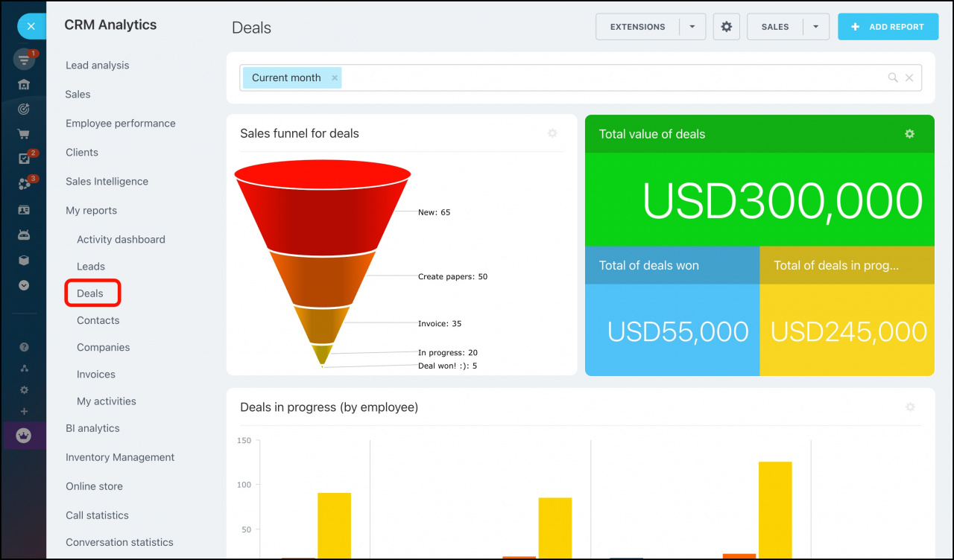Open the Contacts report
Viewport: 954px width, 560px height.
tap(98, 320)
